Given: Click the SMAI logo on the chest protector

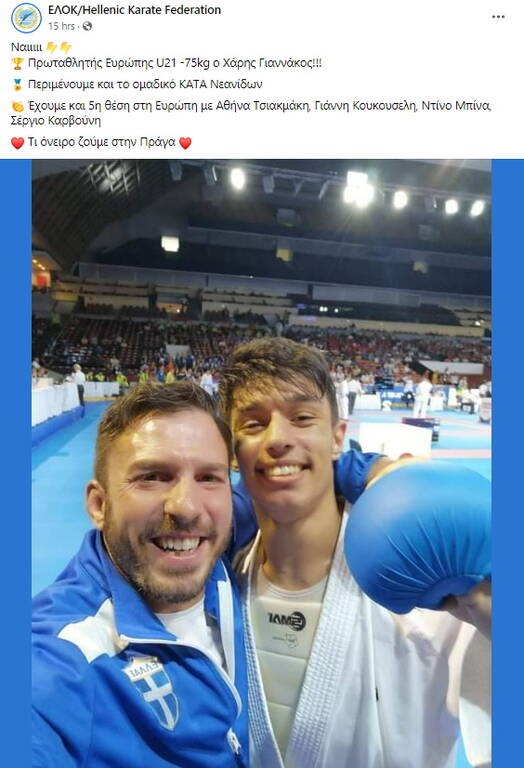Looking at the screenshot, I should (x=287, y=620).
